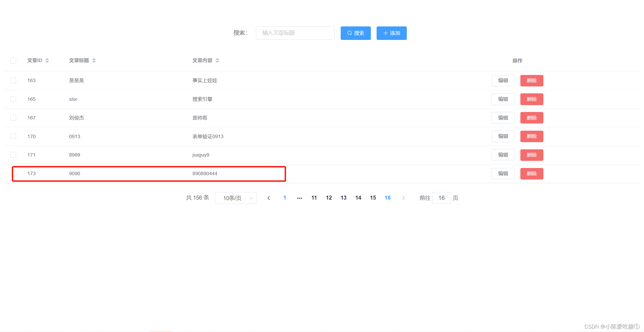Click 编辑 for article slor
Image resolution: width=644 pixels, height=332 pixels.
click(x=503, y=99)
